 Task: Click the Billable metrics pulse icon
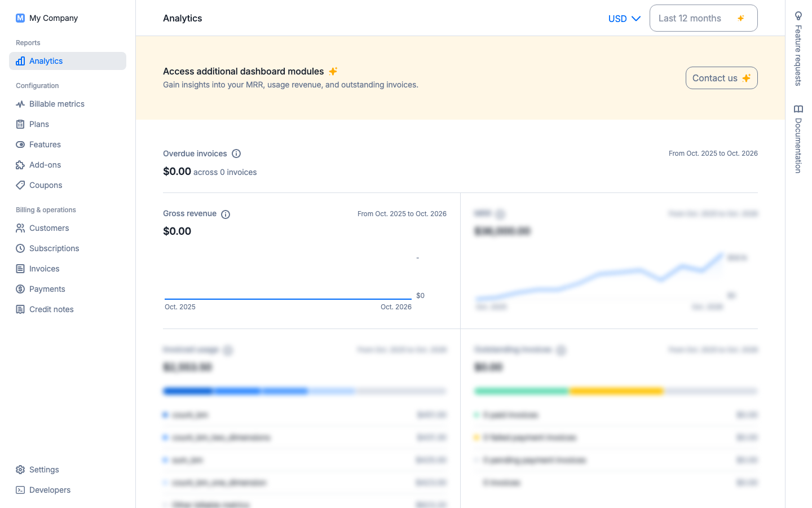20,104
